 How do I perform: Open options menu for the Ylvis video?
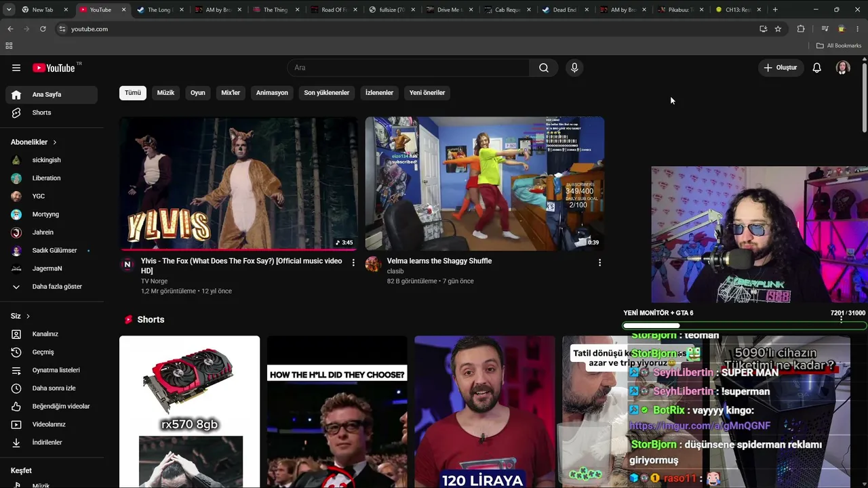353,262
